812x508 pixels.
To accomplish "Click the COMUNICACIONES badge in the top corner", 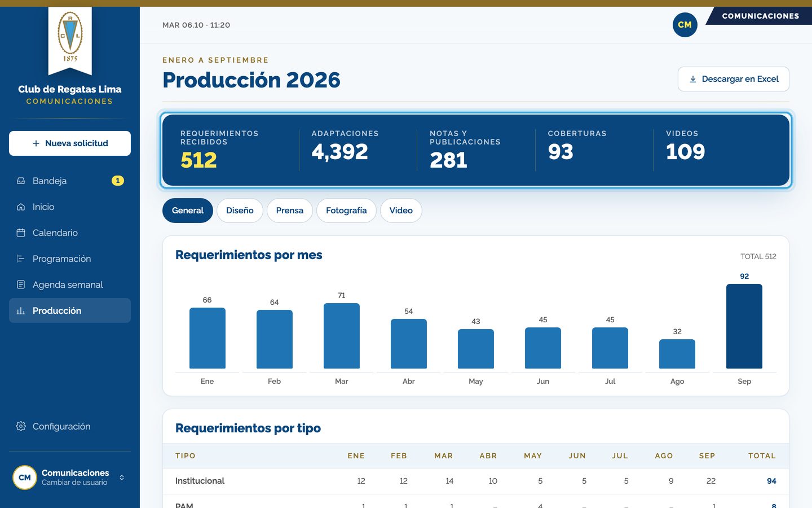I will point(760,16).
